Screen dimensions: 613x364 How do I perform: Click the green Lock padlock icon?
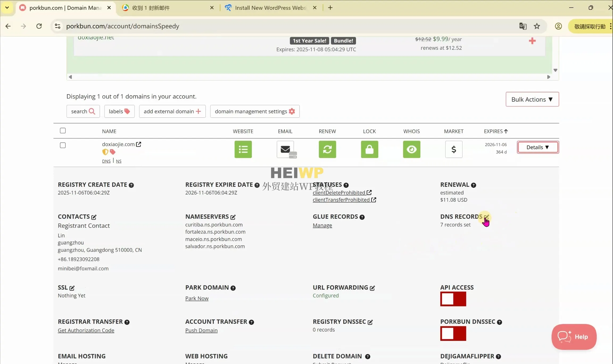[369, 149]
